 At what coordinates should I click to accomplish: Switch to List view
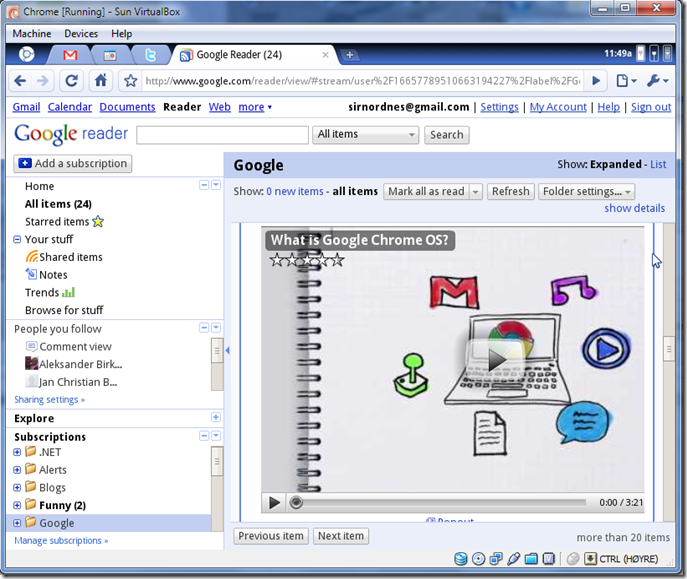point(657,164)
